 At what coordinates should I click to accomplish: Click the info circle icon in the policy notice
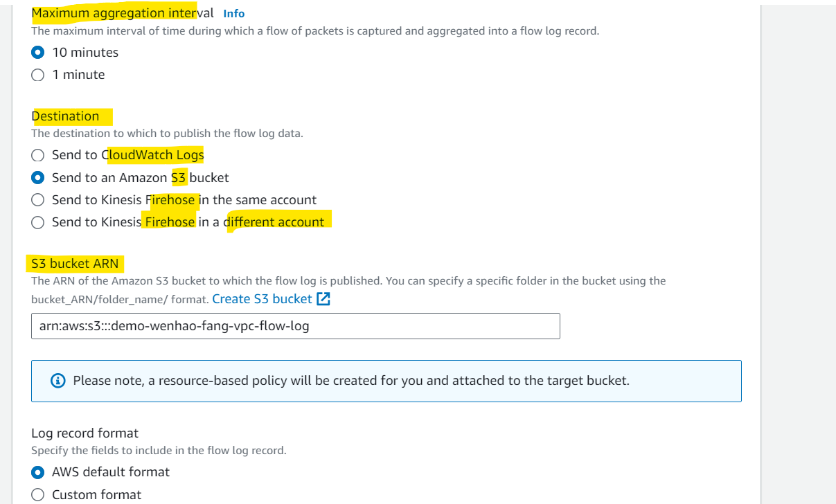59,381
